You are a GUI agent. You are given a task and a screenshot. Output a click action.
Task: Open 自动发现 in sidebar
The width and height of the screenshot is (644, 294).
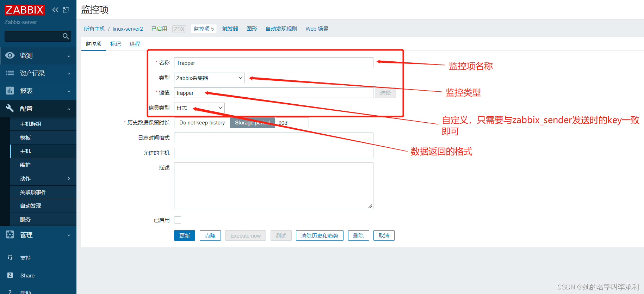point(43,206)
